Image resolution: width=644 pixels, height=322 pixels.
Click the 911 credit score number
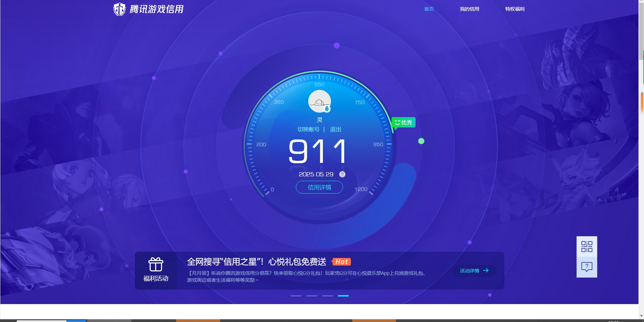318,151
